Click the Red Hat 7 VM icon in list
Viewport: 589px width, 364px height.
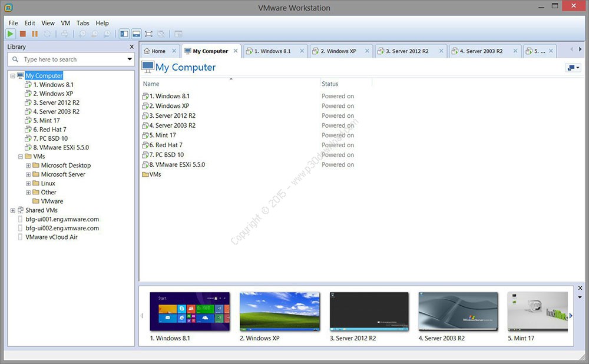145,145
